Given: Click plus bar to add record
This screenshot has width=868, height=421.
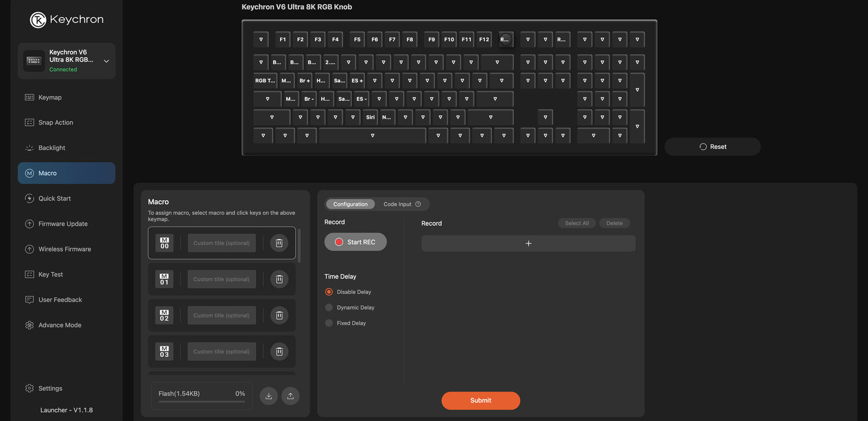Looking at the screenshot, I should [528, 243].
